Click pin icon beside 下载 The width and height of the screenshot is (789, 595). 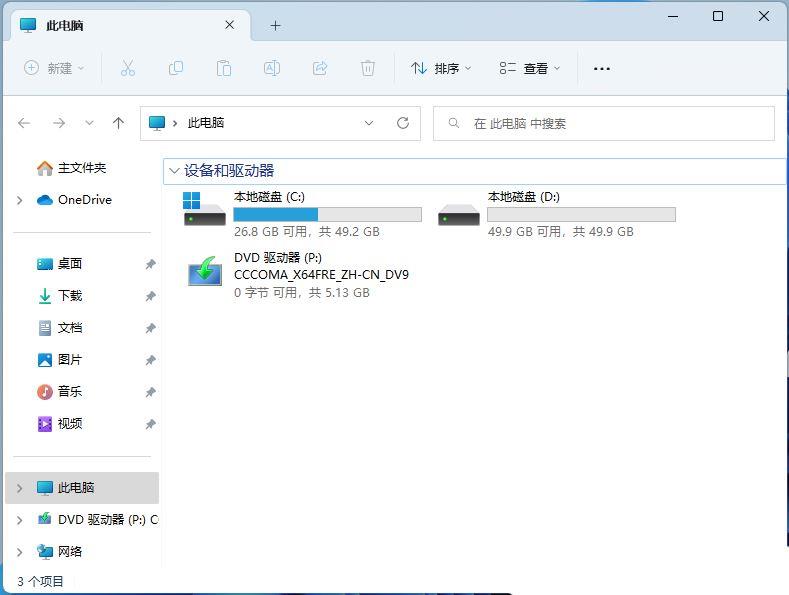coord(150,296)
